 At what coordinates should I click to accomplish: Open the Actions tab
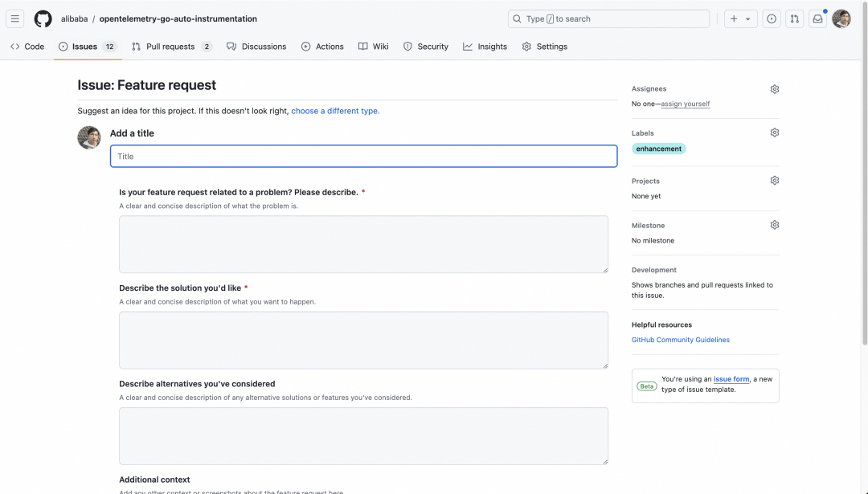[x=322, y=47]
